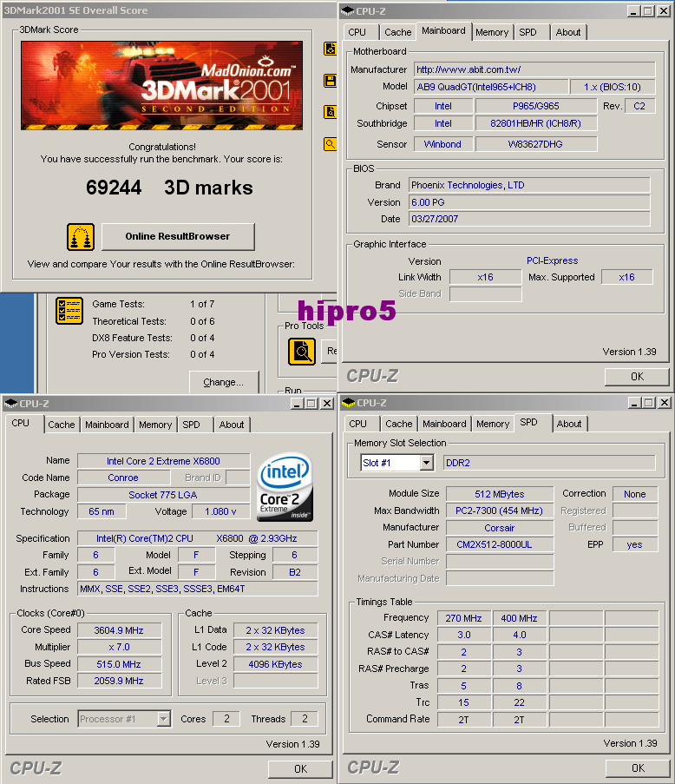Click the abit.com.tw manufacturer field

(534, 70)
